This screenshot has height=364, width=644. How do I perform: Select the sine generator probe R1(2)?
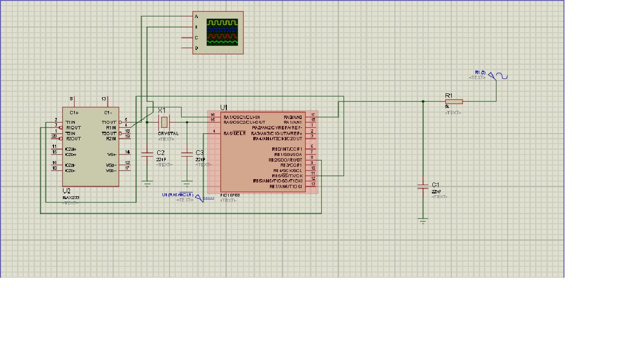[x=498, y=76]
